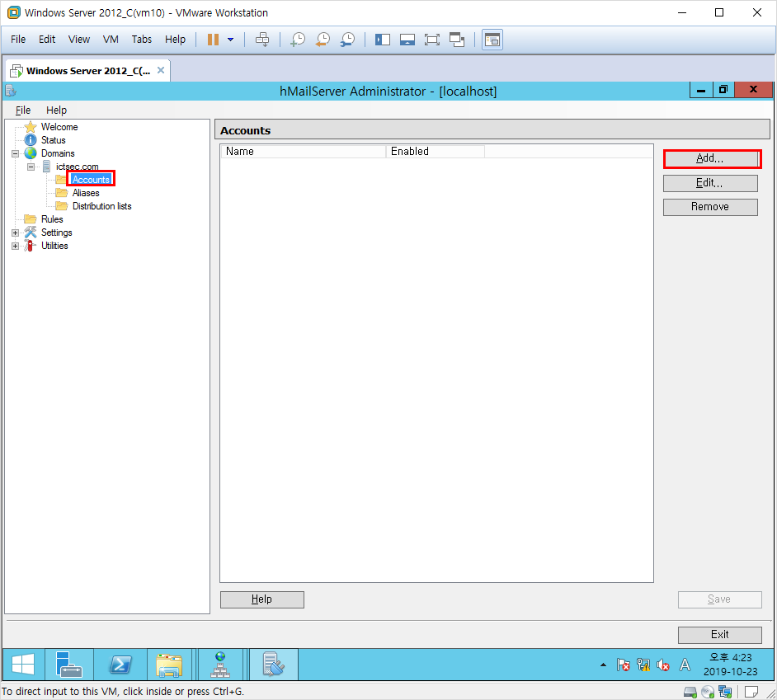
Task: Open the VM menu
Action: 111,39
